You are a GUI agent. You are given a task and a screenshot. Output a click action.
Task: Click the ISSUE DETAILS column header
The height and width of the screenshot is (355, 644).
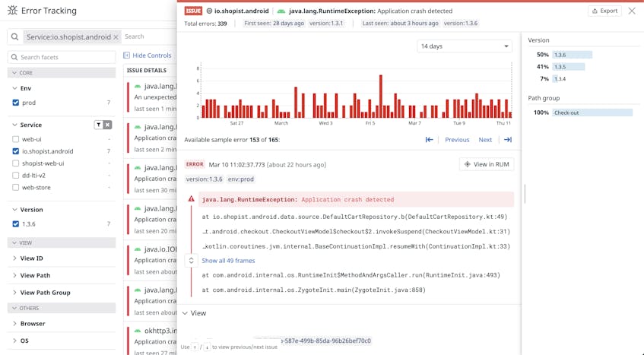point(147,71)
